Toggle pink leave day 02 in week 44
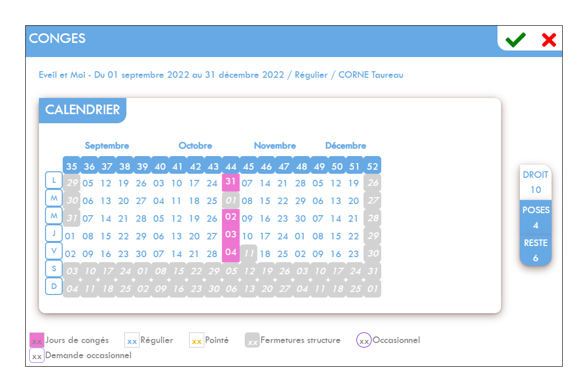The image size is (588, 392). pos(231,218)
